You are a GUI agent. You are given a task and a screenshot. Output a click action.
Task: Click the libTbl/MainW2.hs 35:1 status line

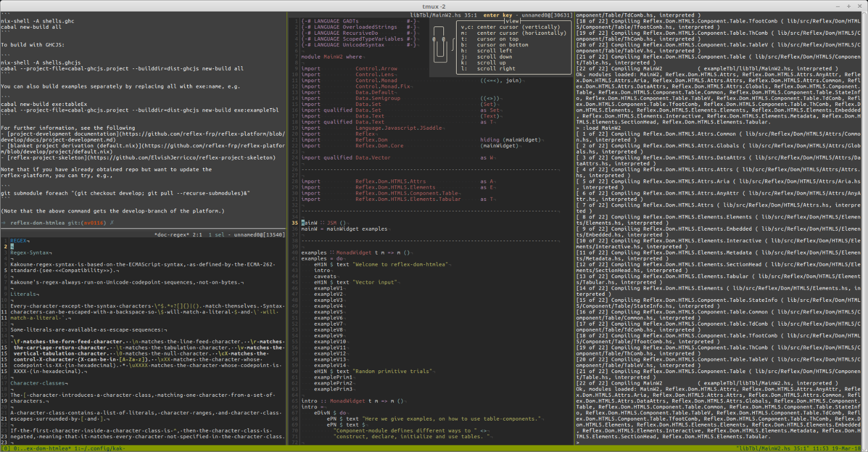point(443,15)
